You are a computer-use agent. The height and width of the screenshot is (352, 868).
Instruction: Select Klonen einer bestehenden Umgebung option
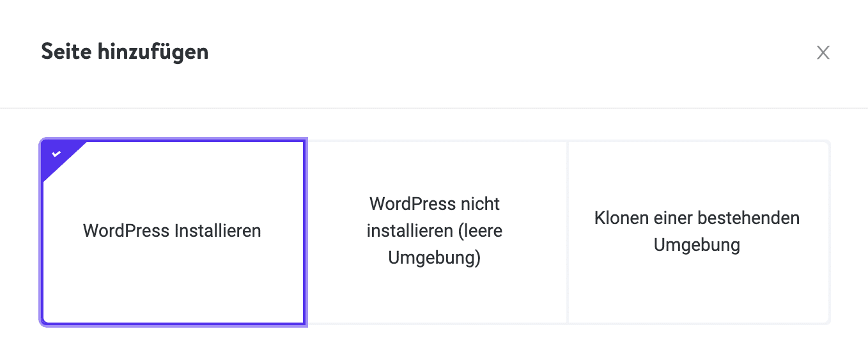click(697, 232)
